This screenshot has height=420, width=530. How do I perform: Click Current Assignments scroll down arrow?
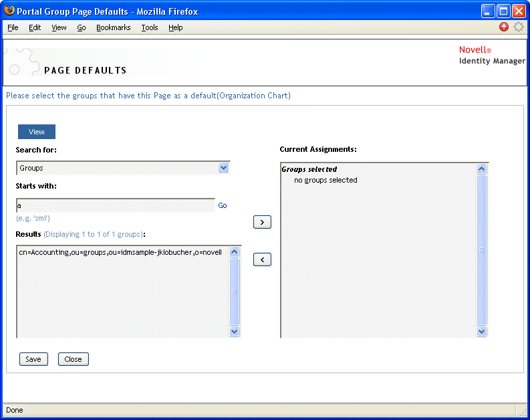point(482,332)
